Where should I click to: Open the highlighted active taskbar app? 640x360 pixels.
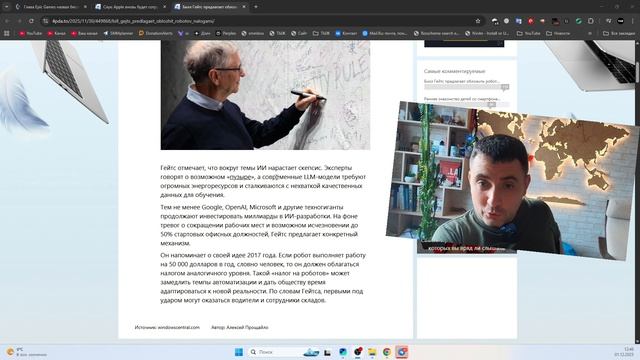402,352
